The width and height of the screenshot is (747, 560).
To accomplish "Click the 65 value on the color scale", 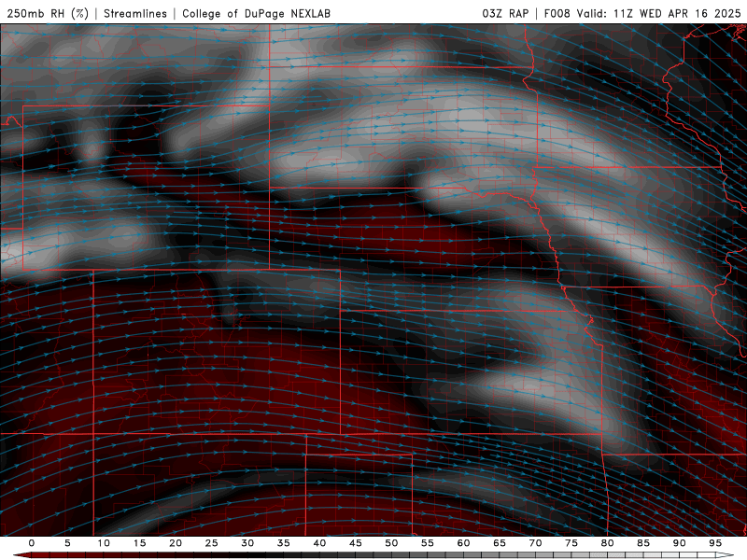I will [500, 543].
